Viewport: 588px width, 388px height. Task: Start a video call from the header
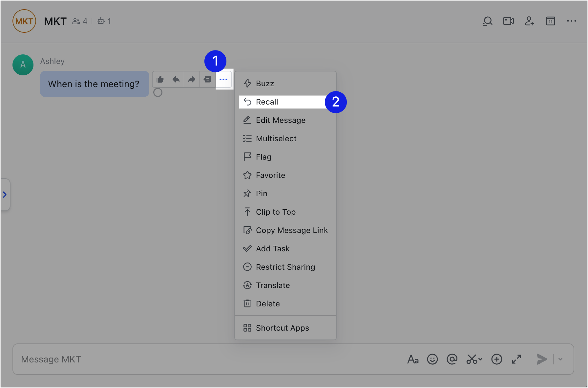pos(509,21)
